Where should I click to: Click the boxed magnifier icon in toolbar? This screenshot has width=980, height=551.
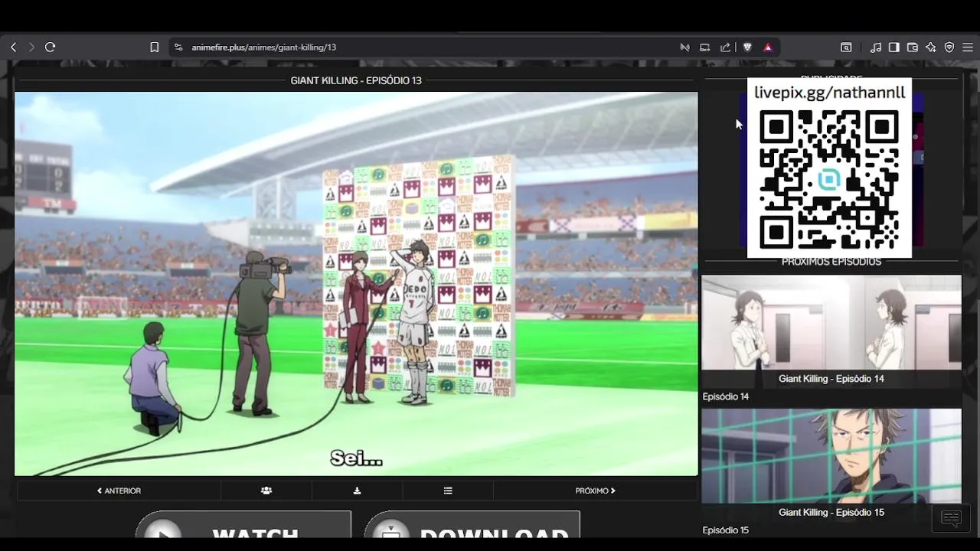click(846, 47)
